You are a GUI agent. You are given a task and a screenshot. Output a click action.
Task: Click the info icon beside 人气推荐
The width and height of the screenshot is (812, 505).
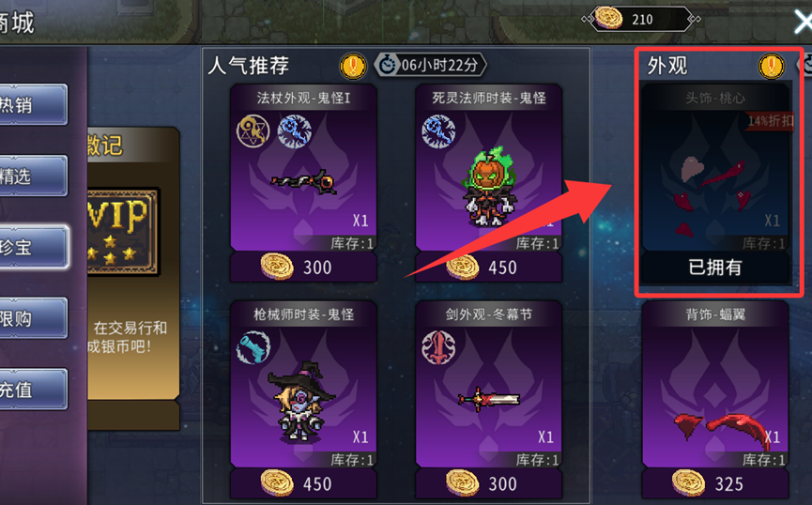point(353,67)
